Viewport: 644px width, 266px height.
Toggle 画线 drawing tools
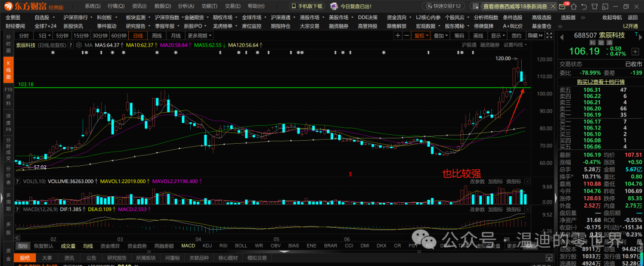point(478,36)
